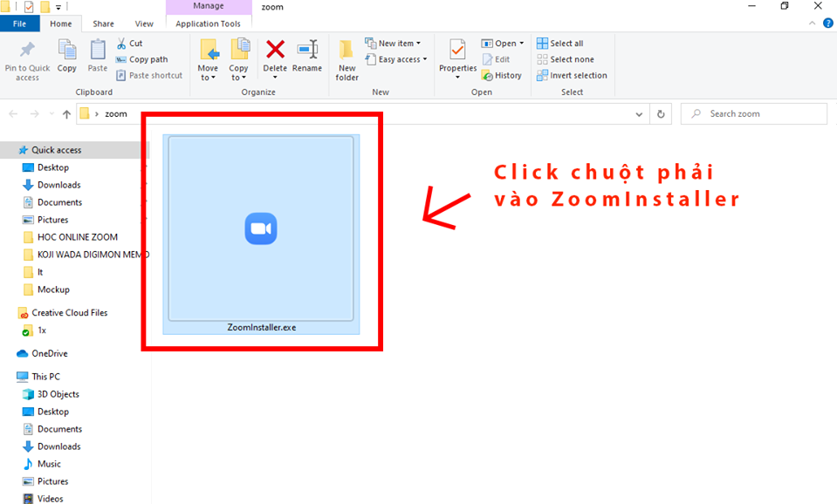Select Copy path in the ribbon
Image resolution: width=837 pixels, height=504 pixels.
tap(142, 59)
